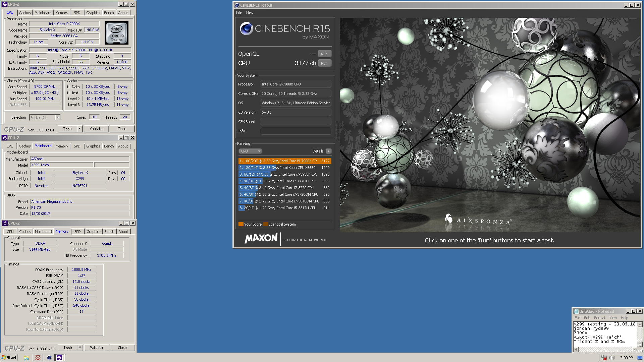
Task: Click the Intel Core i9 X-series logo
Action: tap(116, 33)
